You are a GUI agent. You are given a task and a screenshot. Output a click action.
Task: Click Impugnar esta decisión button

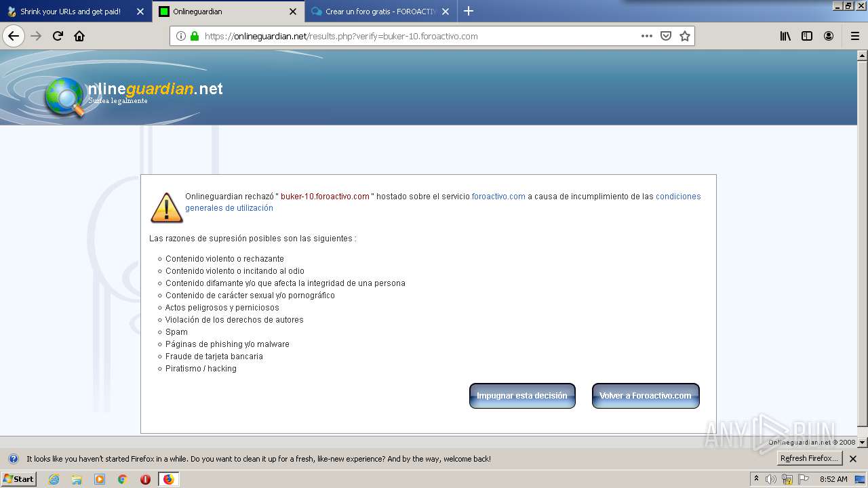coord(522,396)
